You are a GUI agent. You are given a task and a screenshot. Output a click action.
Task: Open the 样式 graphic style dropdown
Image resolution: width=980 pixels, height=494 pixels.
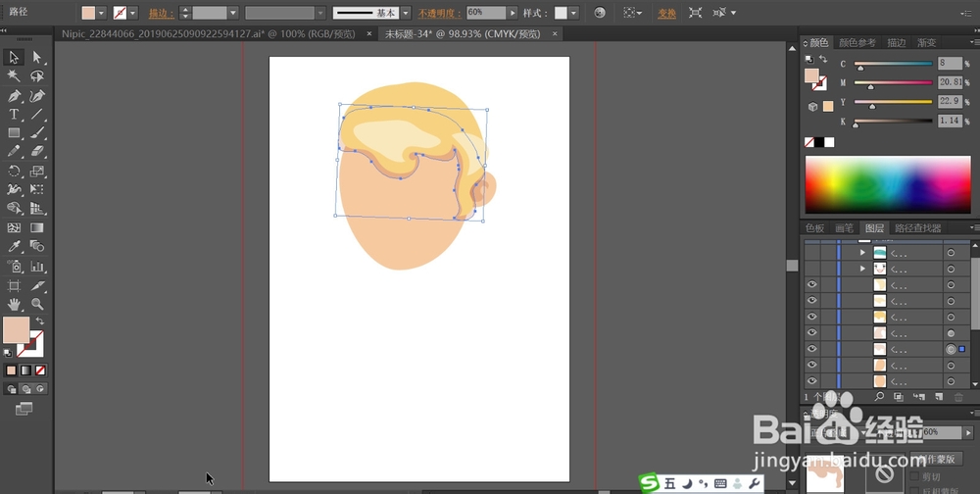573,13
